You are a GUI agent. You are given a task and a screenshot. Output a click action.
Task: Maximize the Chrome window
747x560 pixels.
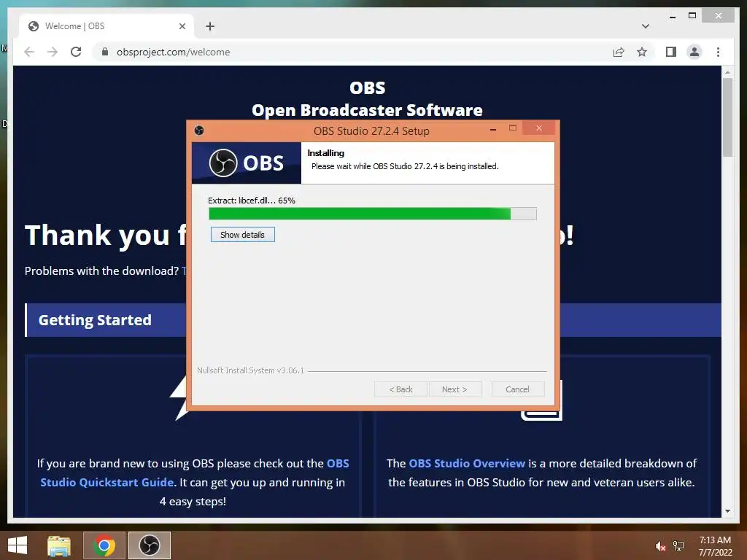click(692, 16)
